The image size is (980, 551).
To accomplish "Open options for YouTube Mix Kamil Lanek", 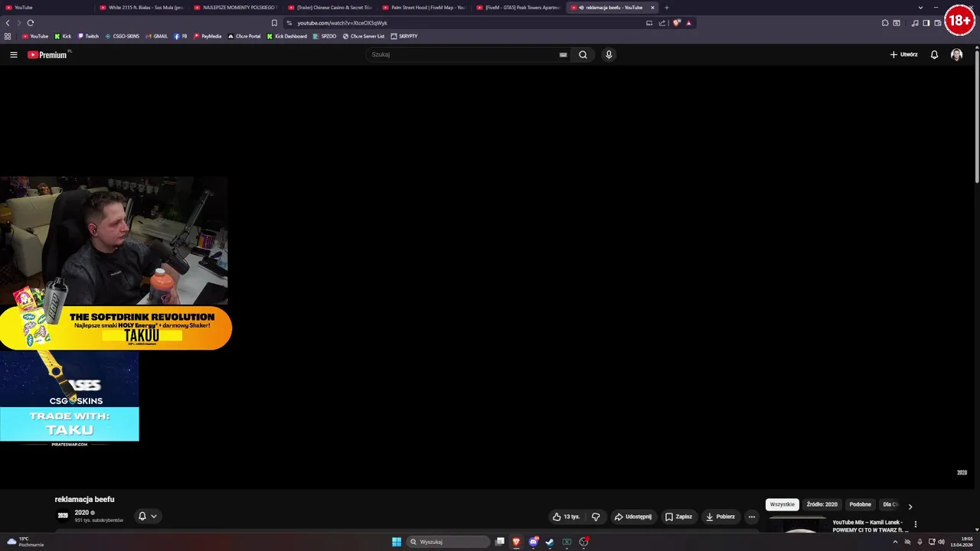I will (915, 525).
